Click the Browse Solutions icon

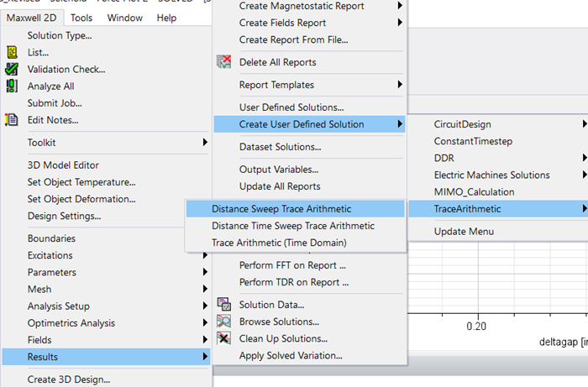[224, 322]
